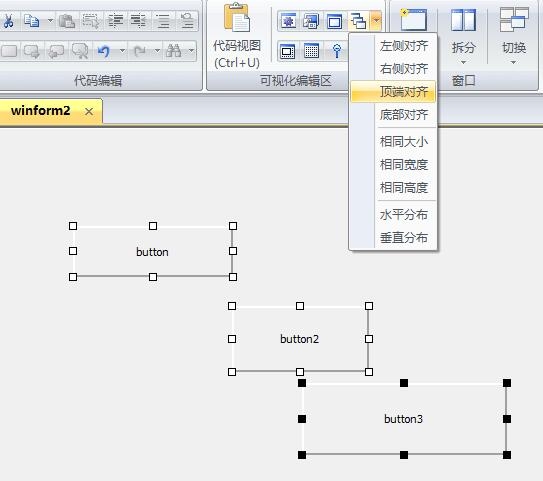Click the stacked controls alignment icon
Viewport: 543px width, 481px height.
[358, 21]
